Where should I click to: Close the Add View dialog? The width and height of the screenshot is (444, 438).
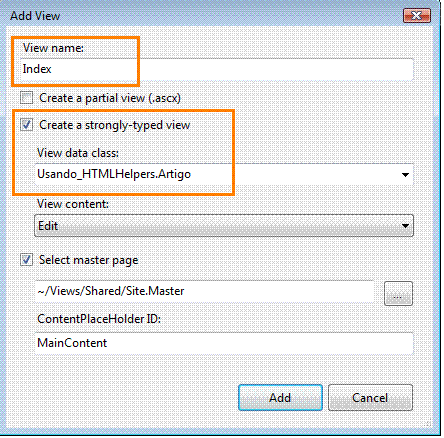pyautogui.click(x=417, y=15)
